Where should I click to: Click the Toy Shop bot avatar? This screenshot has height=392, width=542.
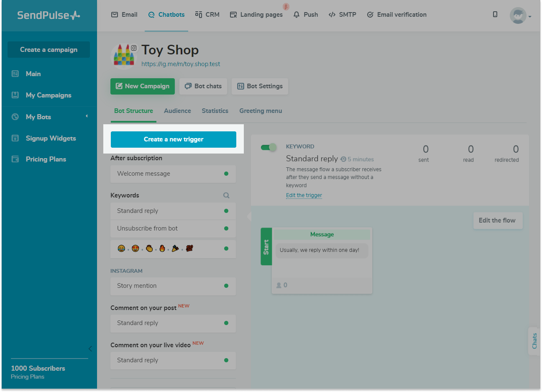pyautogui.click(x=124, y=56)
